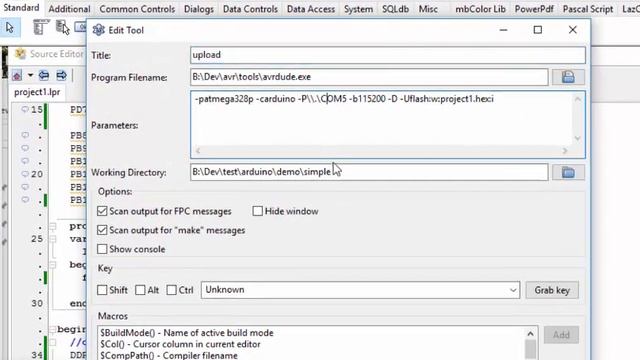Collapse the comment fold below main begin
The width and height of the screenshot is (640, 360).
coord(53,342)
